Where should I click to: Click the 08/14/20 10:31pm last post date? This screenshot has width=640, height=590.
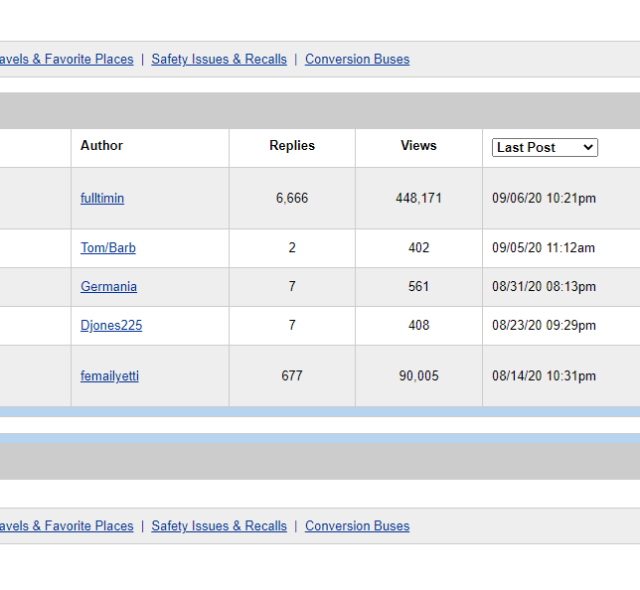click(x=544, y=376)
